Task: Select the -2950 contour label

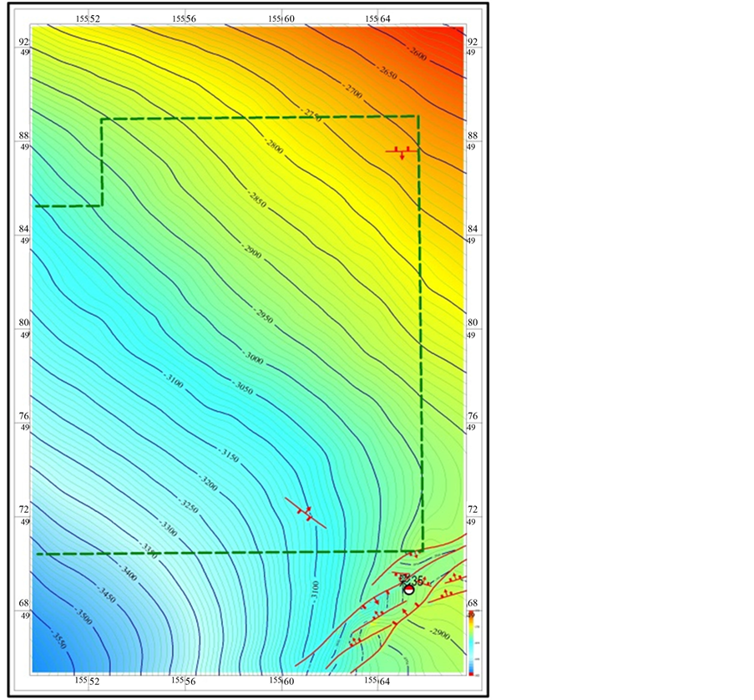Action: (x=262, y=318)
